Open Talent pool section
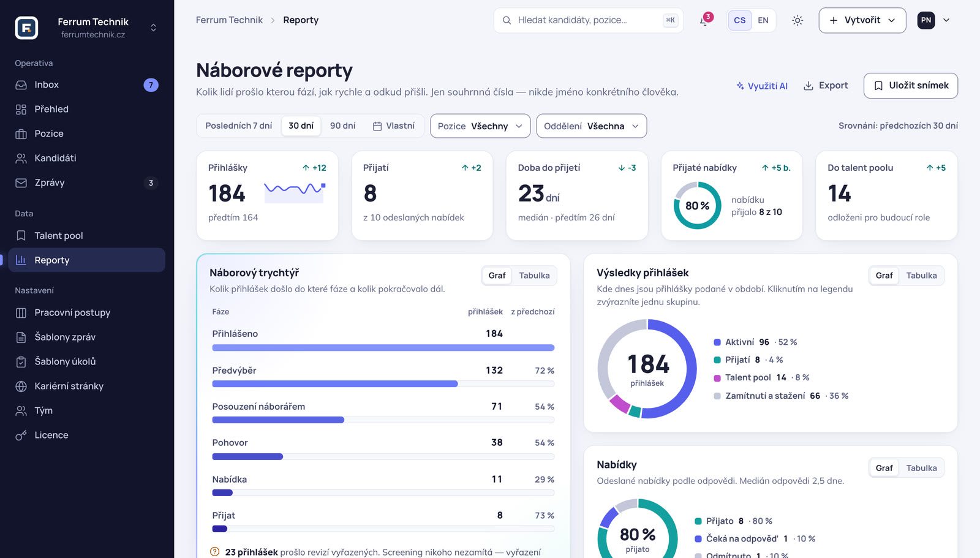This screenshot has width=980, height=558. tap(87, 235)
